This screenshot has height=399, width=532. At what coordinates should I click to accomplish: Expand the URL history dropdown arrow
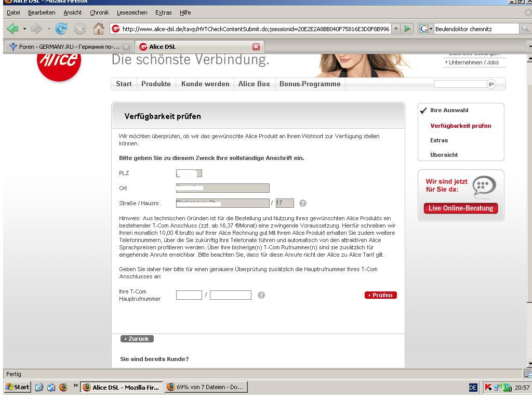point(396,29)
